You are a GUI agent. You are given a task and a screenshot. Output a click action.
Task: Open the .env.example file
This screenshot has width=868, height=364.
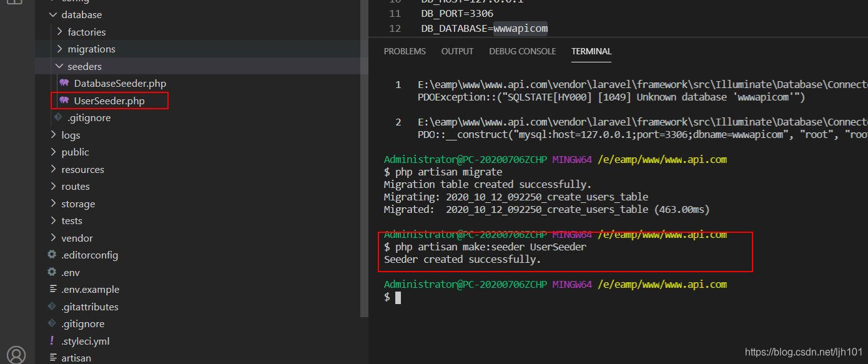click(90, 289)
